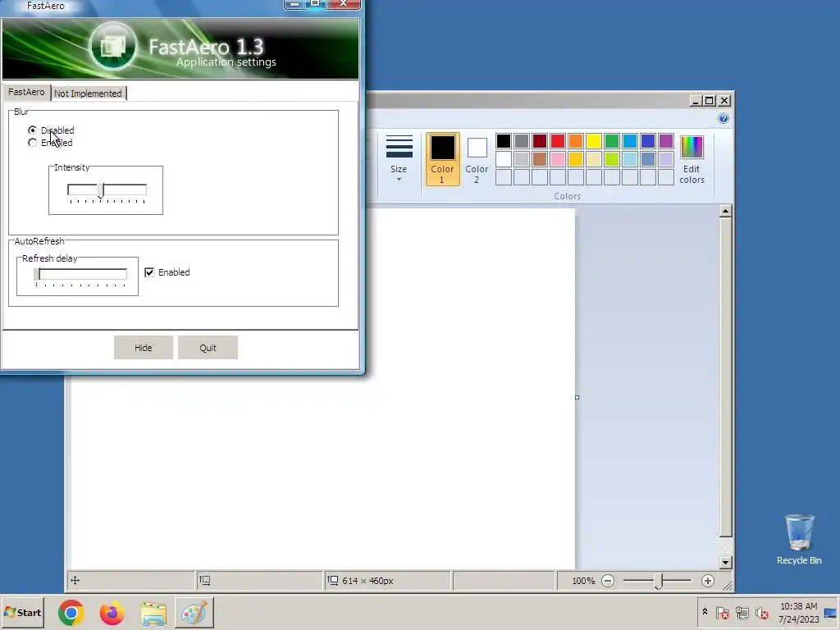The height and width of the screenshot is (630, 840).
Task: Pick the white color swatch
Action: pyautogui.click(x=504, y=159)
